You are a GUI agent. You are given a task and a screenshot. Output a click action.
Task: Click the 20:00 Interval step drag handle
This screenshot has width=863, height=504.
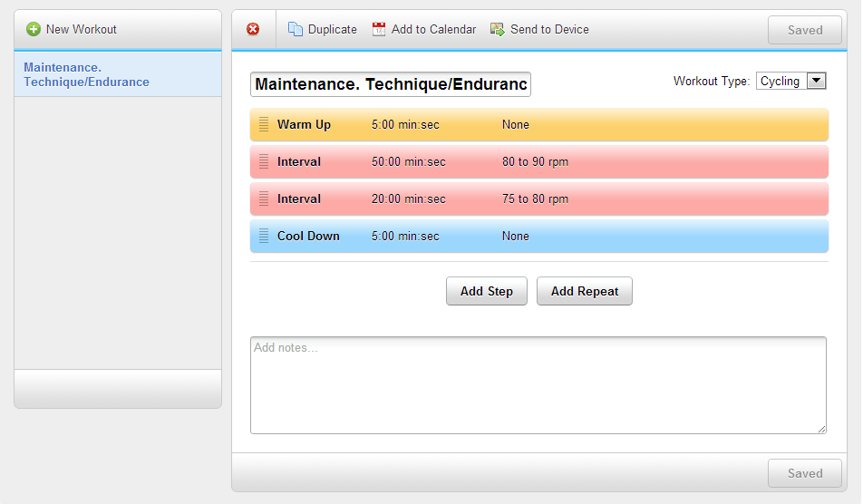pyautogui.click(x=264, y=199)
